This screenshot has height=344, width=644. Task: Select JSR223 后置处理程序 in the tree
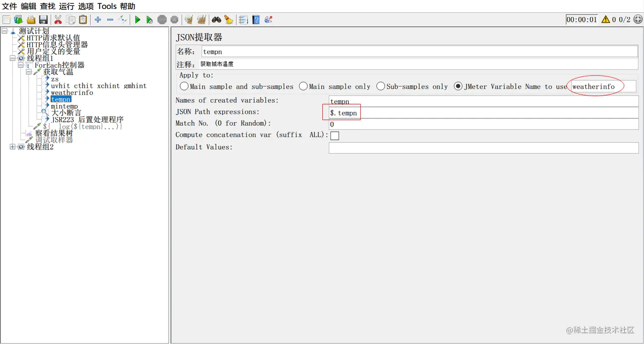click(87, 120)
